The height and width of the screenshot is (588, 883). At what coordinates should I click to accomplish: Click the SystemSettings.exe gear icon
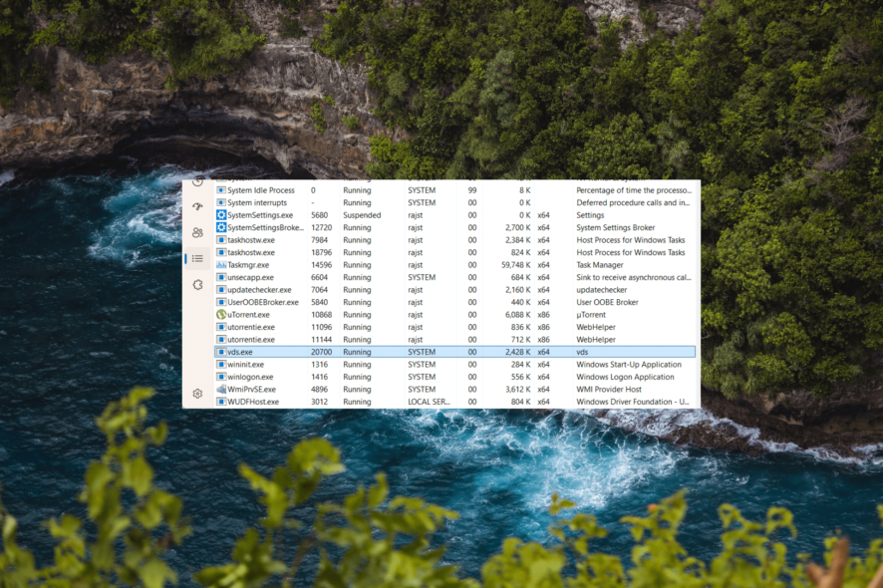[x=221, y=214]
